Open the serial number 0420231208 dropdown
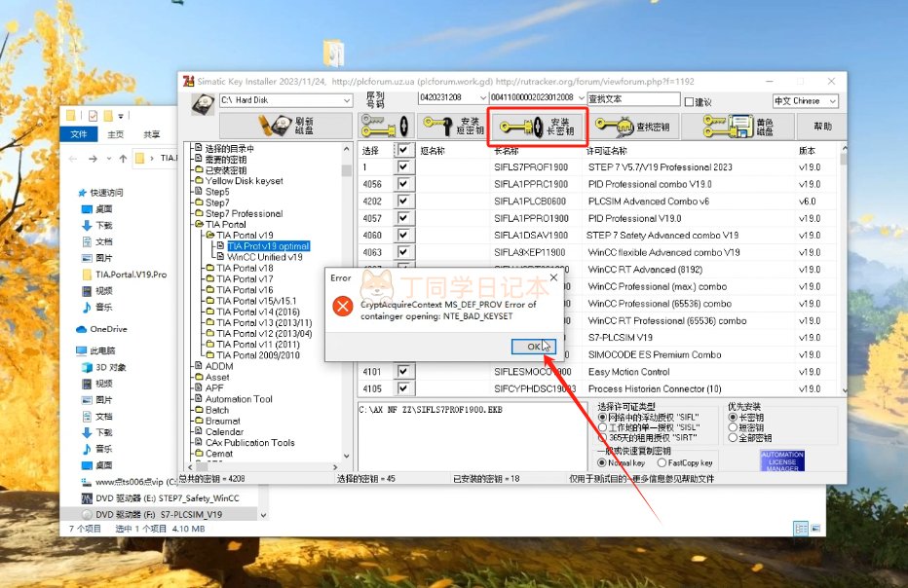This screenshot has width=908, height=588. 452,98
